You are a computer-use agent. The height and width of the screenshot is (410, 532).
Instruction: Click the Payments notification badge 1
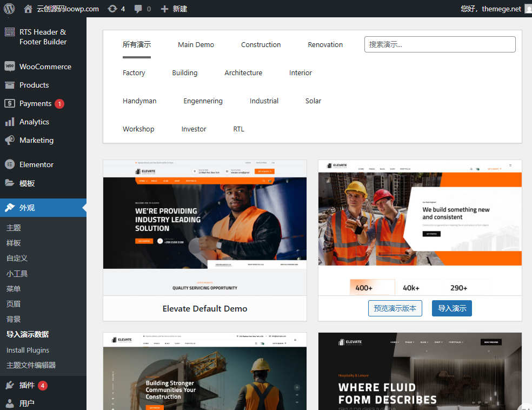59,103
